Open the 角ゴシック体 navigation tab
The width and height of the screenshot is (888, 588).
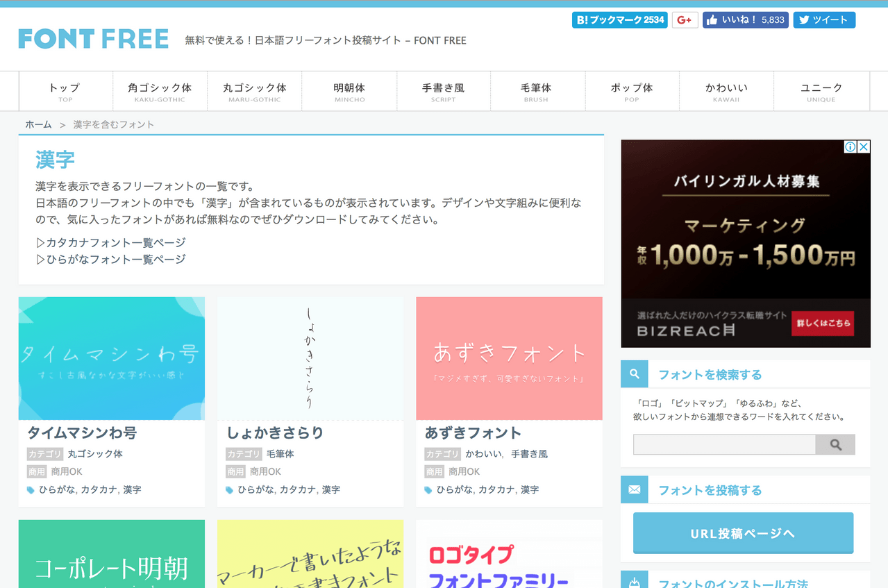point(160,91)
